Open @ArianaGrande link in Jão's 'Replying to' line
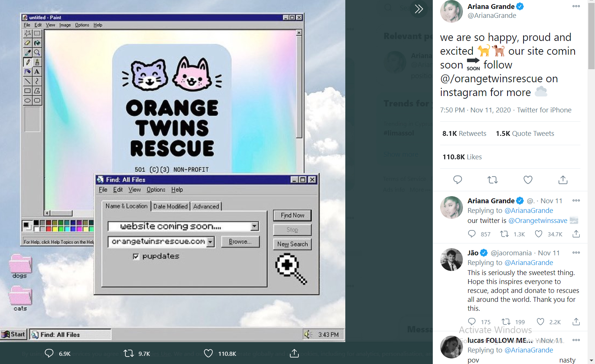Image resolution: width=595 pixels, height=364 pixels. (529, 263)
